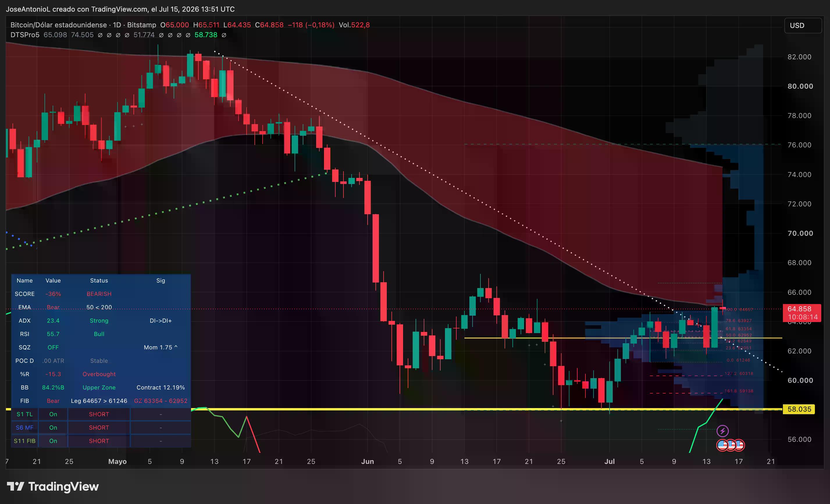Click the high value H65.511

point(206,25)
